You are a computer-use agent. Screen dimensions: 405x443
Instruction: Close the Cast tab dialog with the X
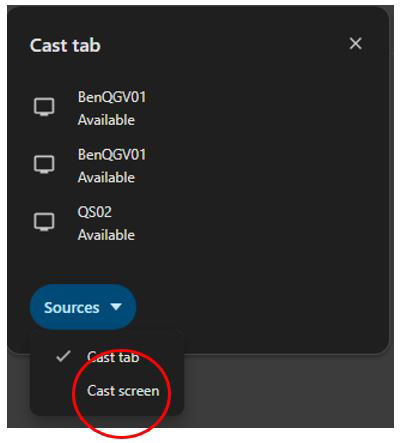355,44
